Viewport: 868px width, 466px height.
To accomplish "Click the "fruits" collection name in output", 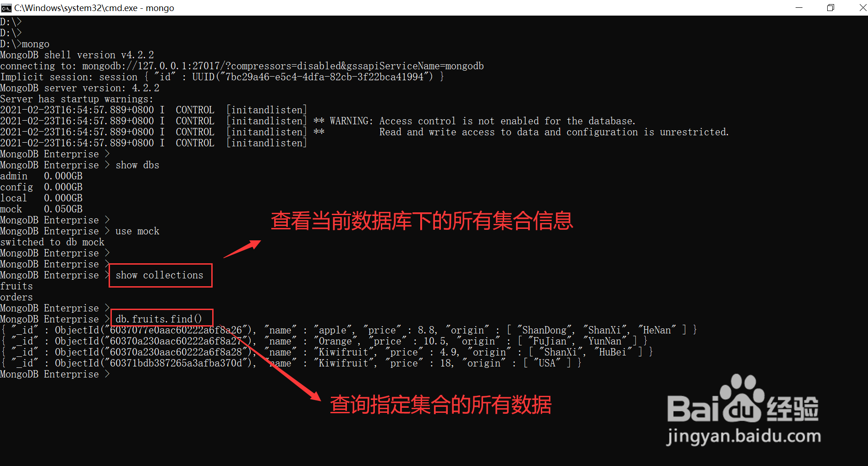I will (x=16, y=286).
